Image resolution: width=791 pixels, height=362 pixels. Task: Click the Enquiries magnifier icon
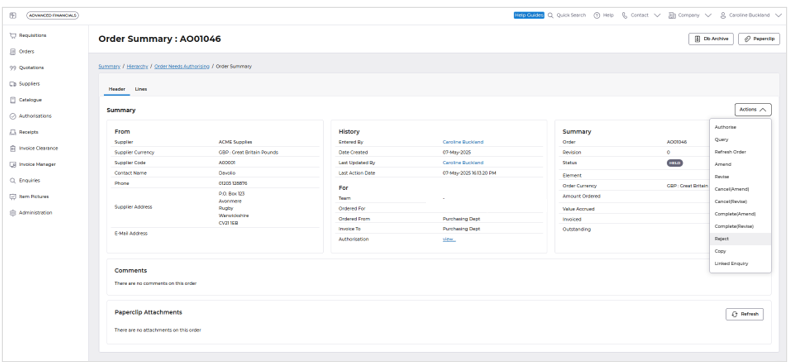[x=13, y=180]
